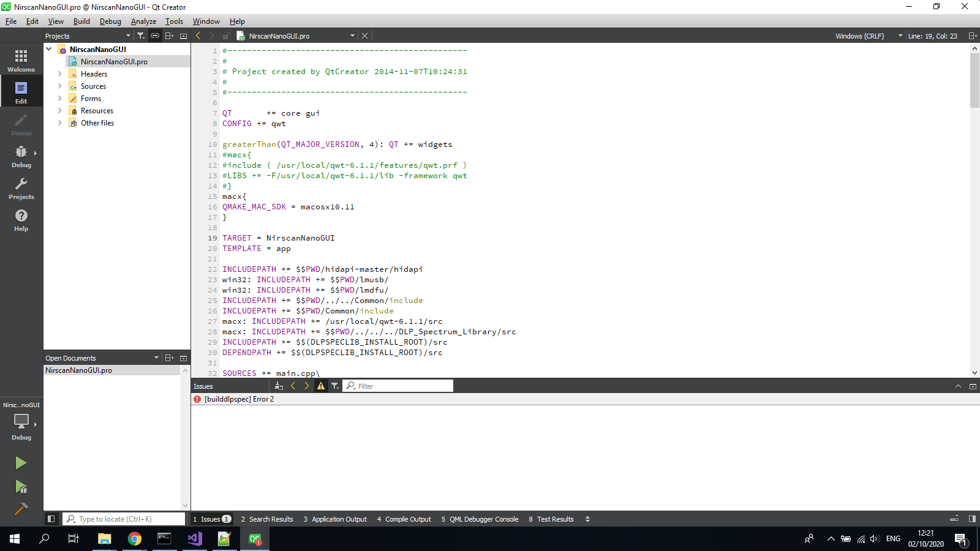This screenshot has width=980, height=551.
Task: Expand the Other files folder
Action: (59, 122)
